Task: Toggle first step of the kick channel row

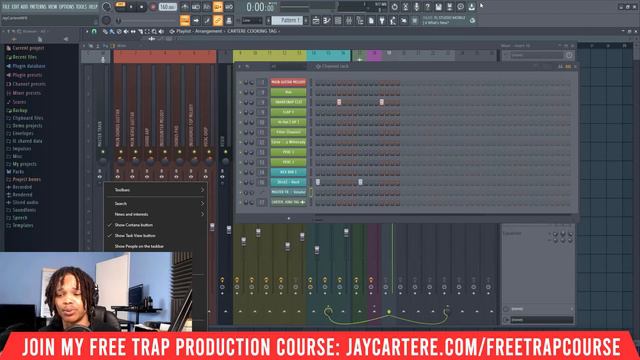Action: (318, 182)
